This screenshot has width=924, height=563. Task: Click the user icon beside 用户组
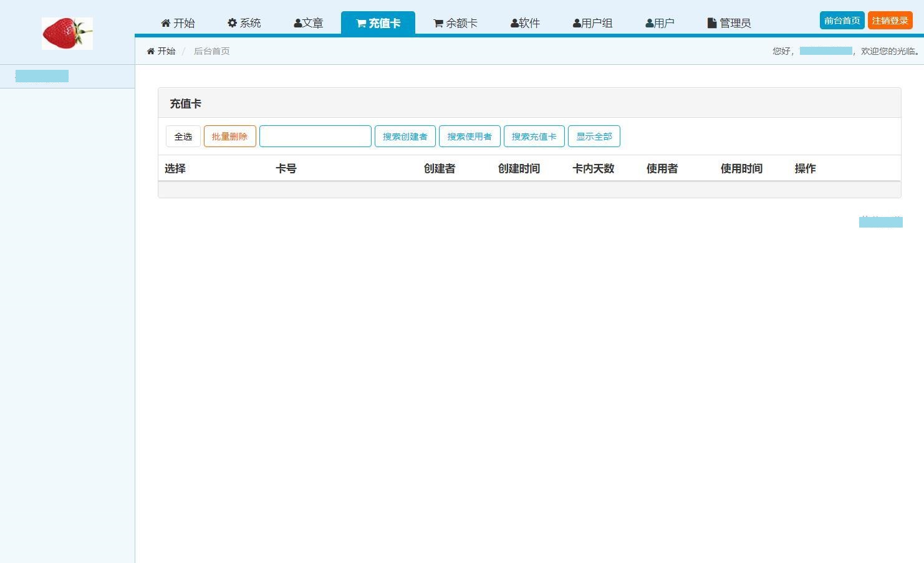pyautogui.click(x=577, y=23)
